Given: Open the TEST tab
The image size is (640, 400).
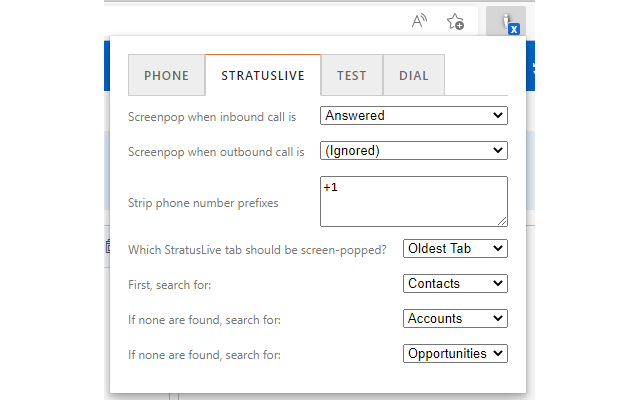Looking at the screenshot, I should coord(351,76).
